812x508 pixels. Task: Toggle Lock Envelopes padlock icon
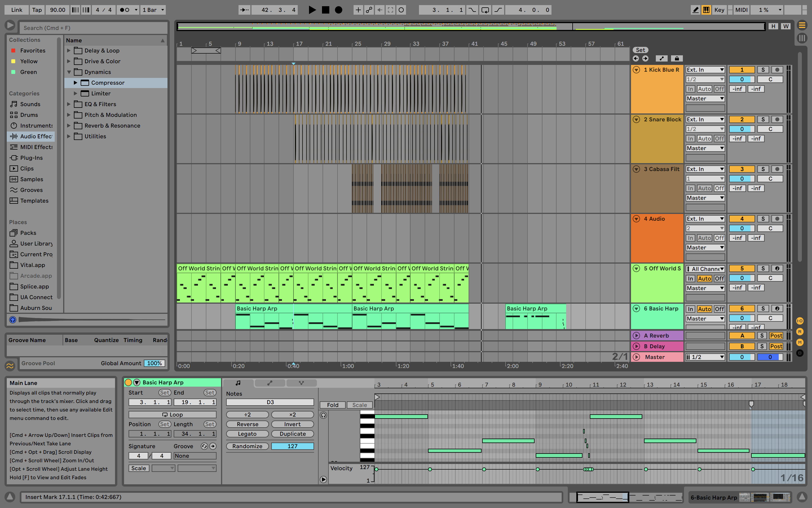(676, 58)
